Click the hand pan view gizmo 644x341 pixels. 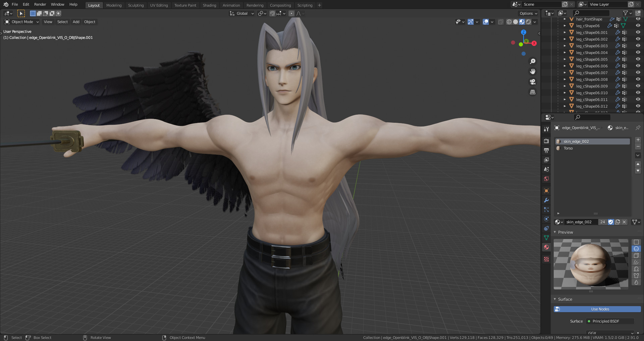[532, 71]
